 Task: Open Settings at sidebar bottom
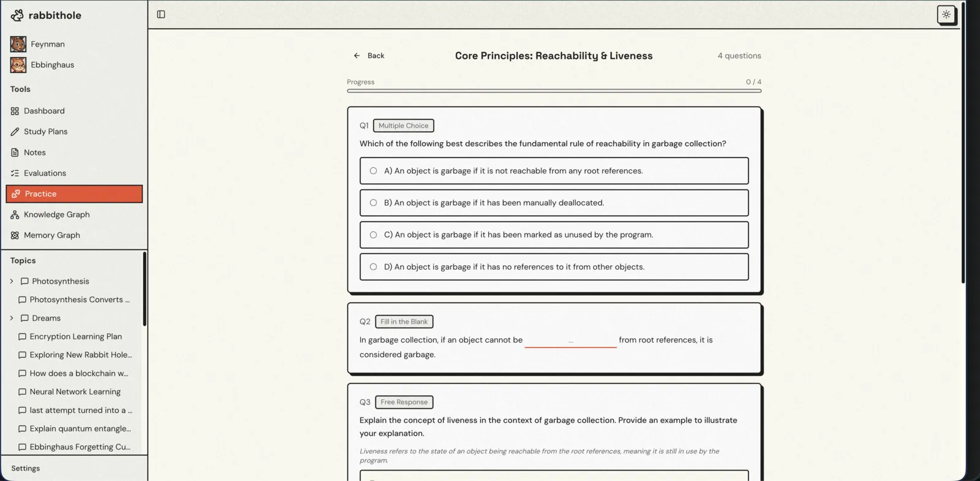tap(26, 468)
